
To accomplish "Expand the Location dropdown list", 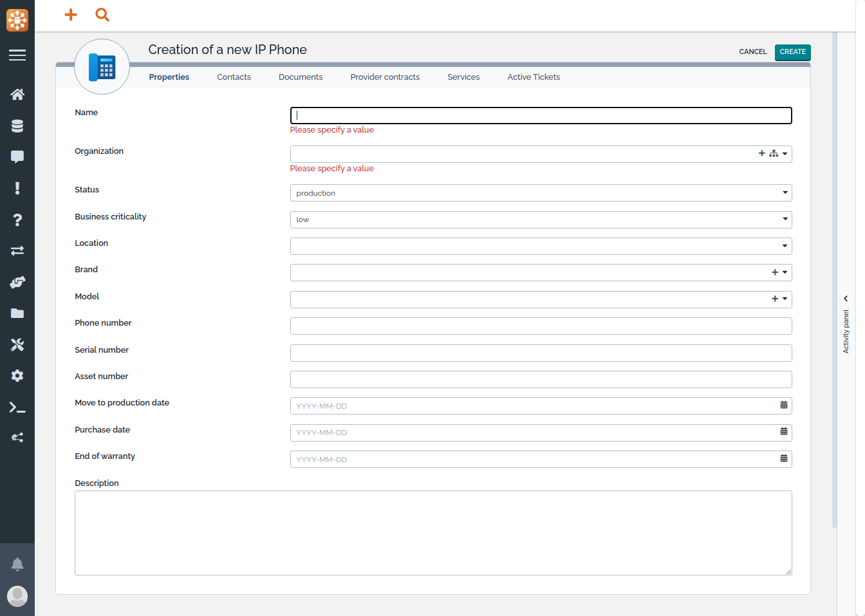I will (785, 246).
